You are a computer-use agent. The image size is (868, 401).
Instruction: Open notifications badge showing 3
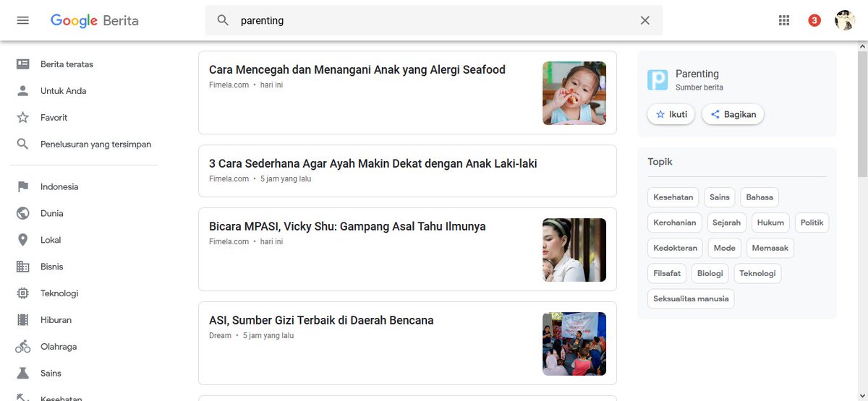[814, 20]
